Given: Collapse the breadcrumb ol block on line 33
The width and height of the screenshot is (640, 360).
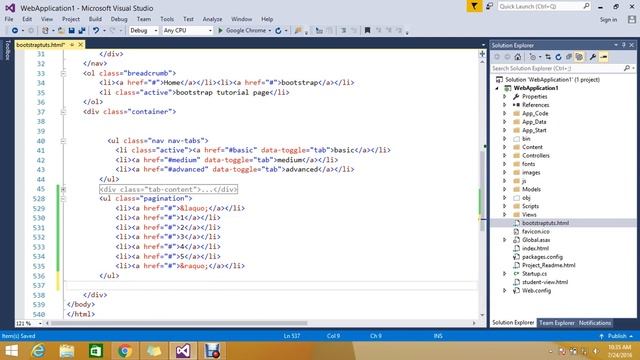Looking at the screenshot, I should 63,73.
